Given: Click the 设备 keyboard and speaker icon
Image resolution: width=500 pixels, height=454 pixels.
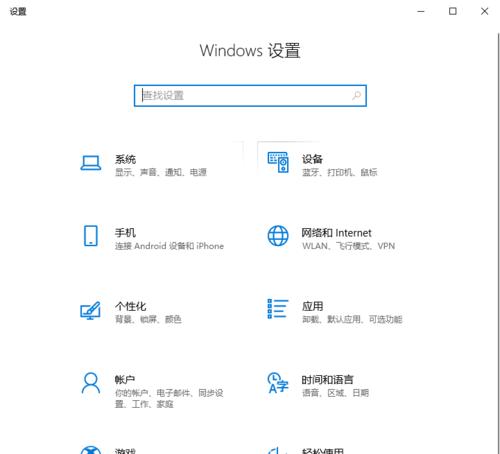Looking at the screenshot, I should click(x=278, y=162).
